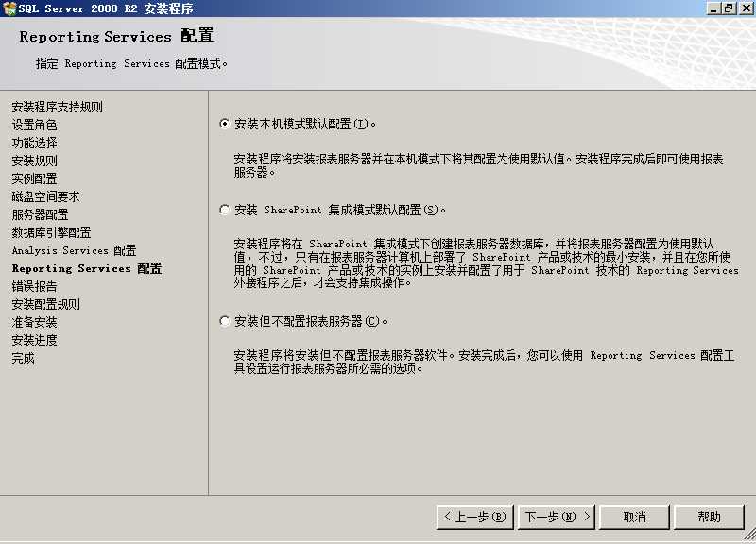Click the 指定 Reporting Services 配置模式 subtitle

pos(131,63)
